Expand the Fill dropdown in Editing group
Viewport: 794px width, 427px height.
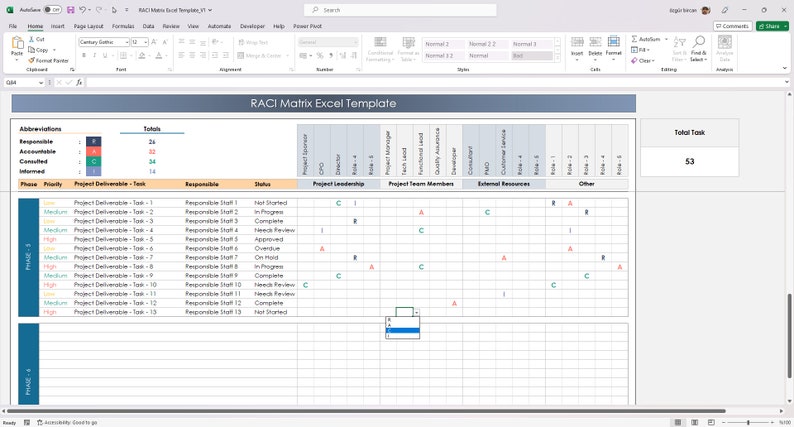pos(648,50)
